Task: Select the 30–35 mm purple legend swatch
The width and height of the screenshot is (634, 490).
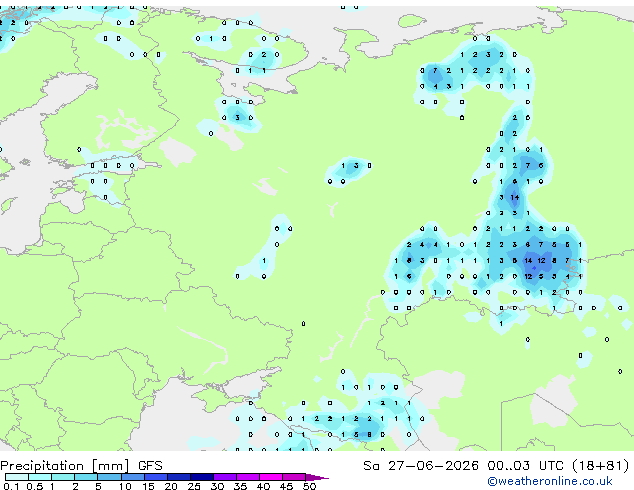Action: click(x=225, y=477)
